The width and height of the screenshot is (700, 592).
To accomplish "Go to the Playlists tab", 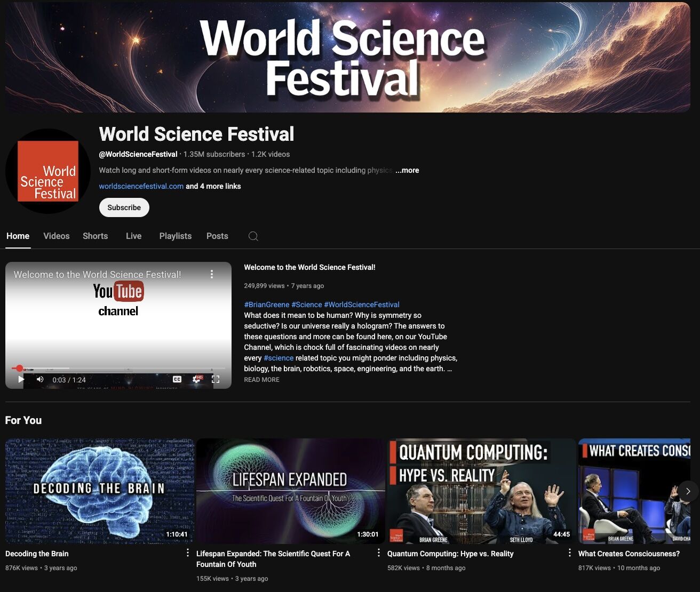I will click(175, 236).
